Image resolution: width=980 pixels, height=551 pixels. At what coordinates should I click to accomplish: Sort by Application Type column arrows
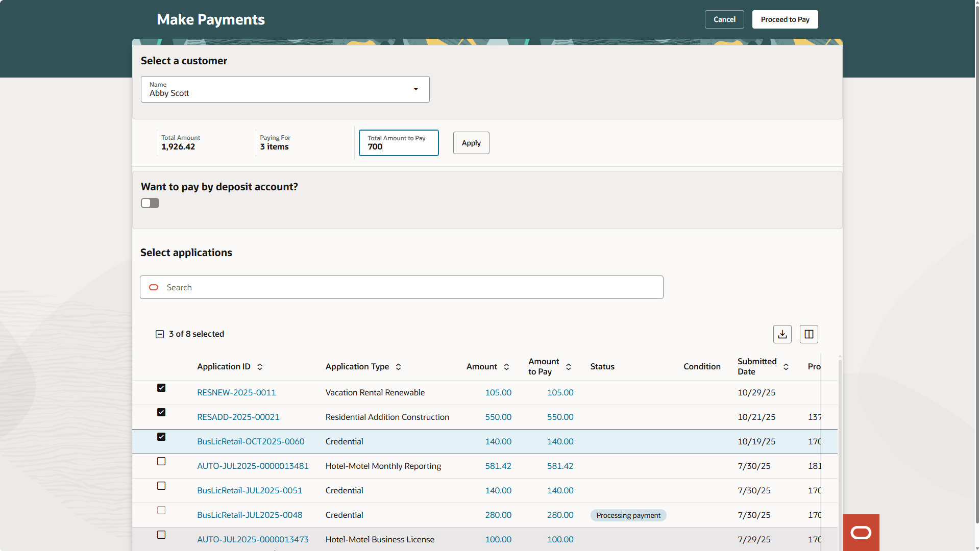(x=399, y=367)
